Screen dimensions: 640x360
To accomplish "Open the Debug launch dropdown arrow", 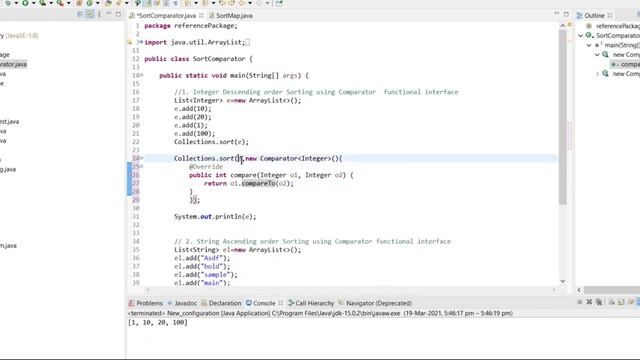I will pos(16,3).
